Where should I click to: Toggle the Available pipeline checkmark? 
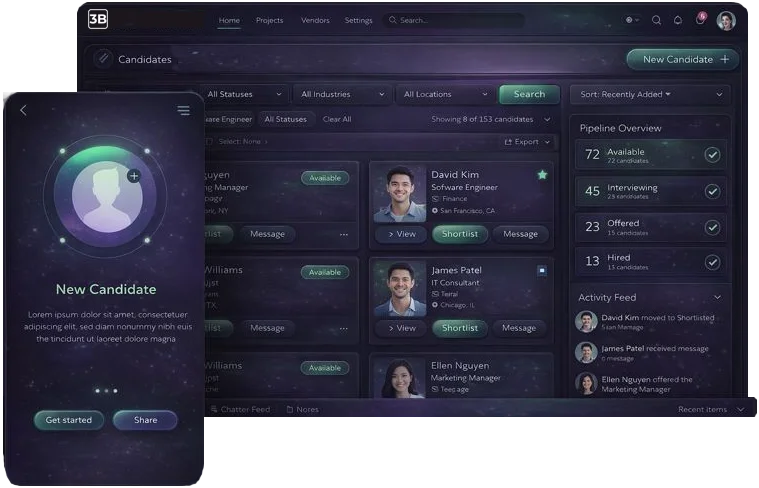[x=712, y=155]
